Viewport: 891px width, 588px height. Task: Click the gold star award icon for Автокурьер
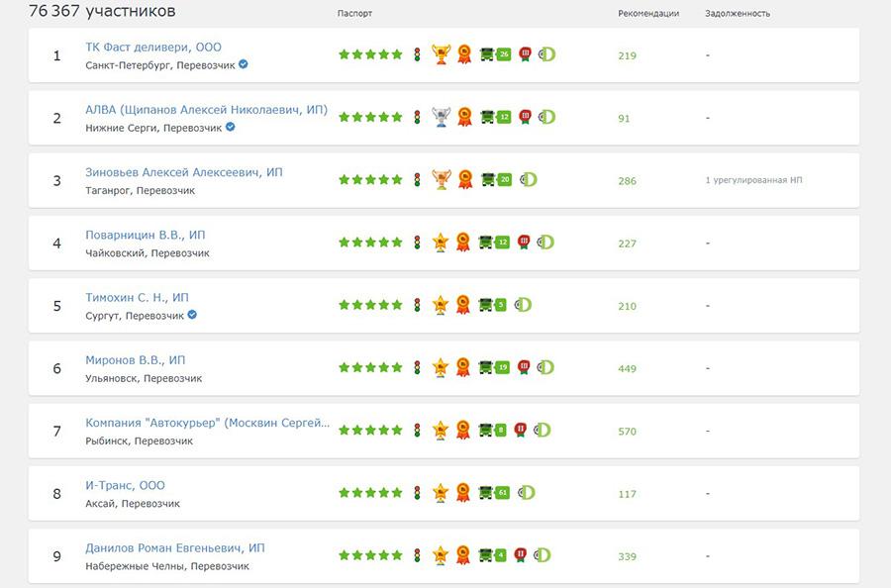441,430
